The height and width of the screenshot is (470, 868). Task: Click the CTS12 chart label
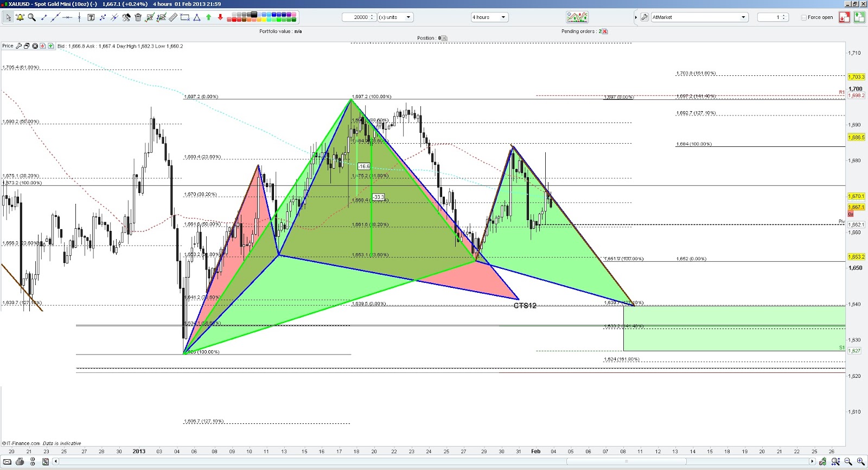pos(525,306)
